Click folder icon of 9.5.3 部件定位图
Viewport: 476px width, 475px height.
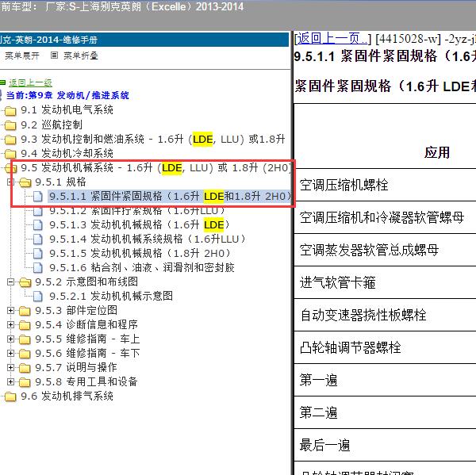pyautogui.click(x=25, y=311)
